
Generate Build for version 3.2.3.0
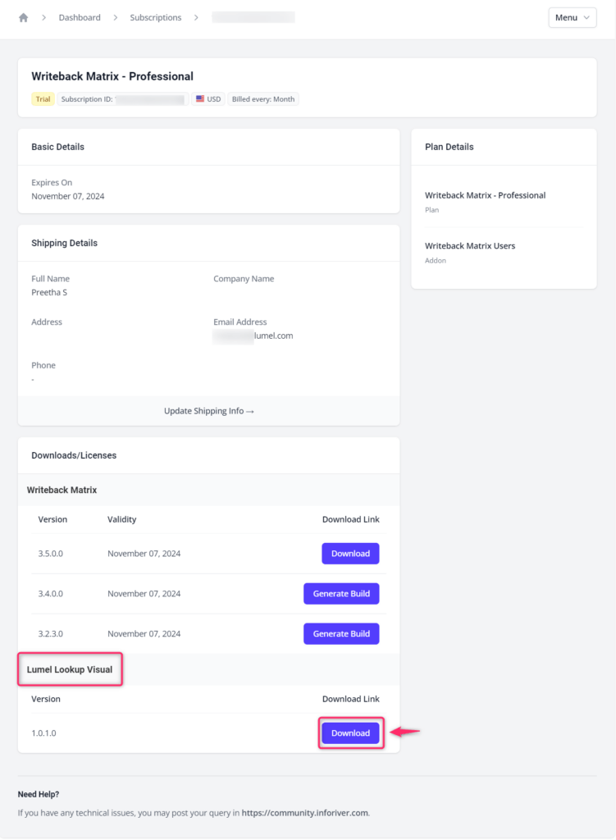(x=341, y=633)
